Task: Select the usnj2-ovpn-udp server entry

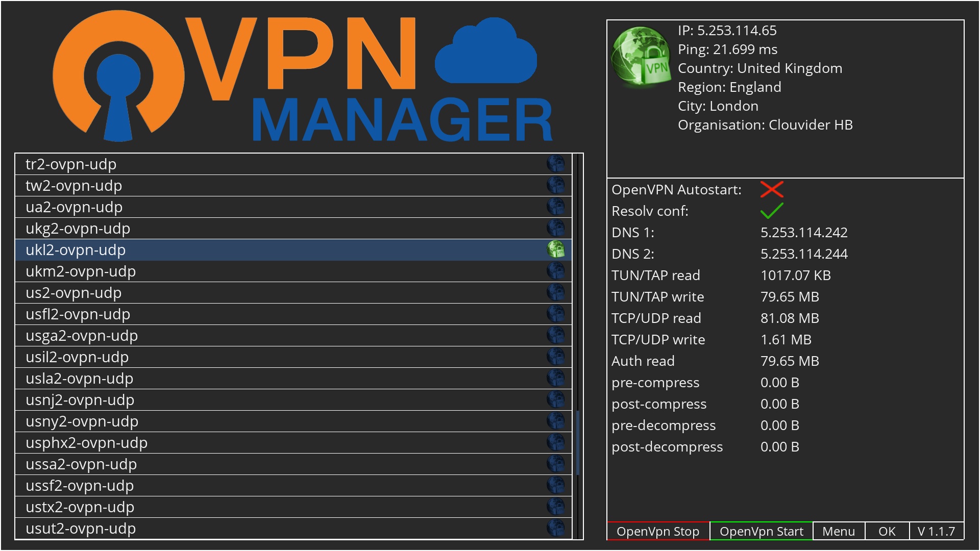Action: (293, 400)
